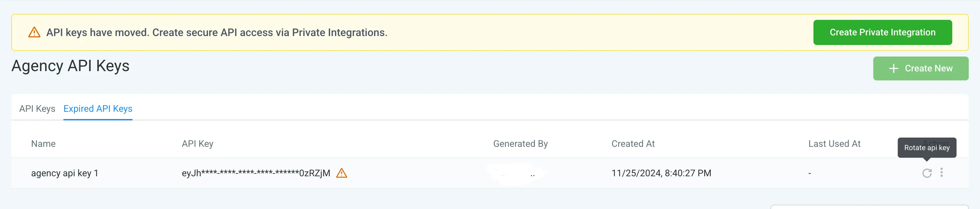The width and height of the screenshot is (980, 209).
Task: Click the warning triangle beside the masked key
Action: coord(342,174)
